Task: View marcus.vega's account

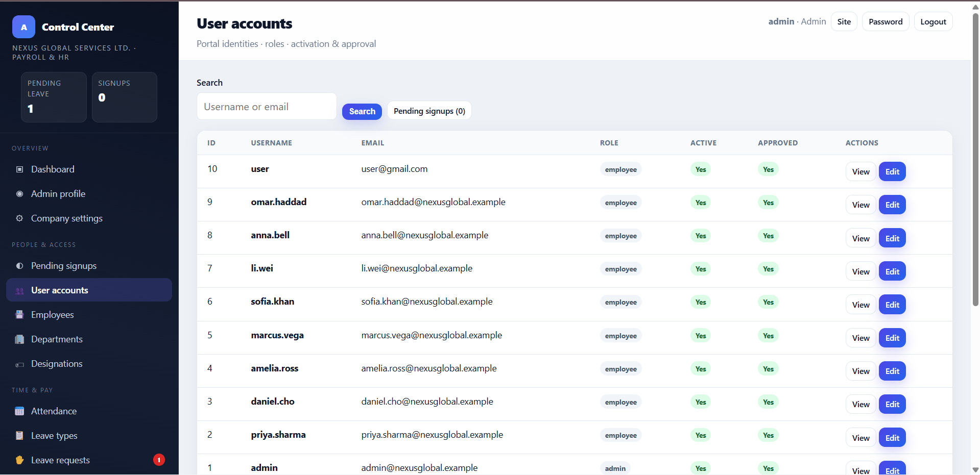Action: 861,338
